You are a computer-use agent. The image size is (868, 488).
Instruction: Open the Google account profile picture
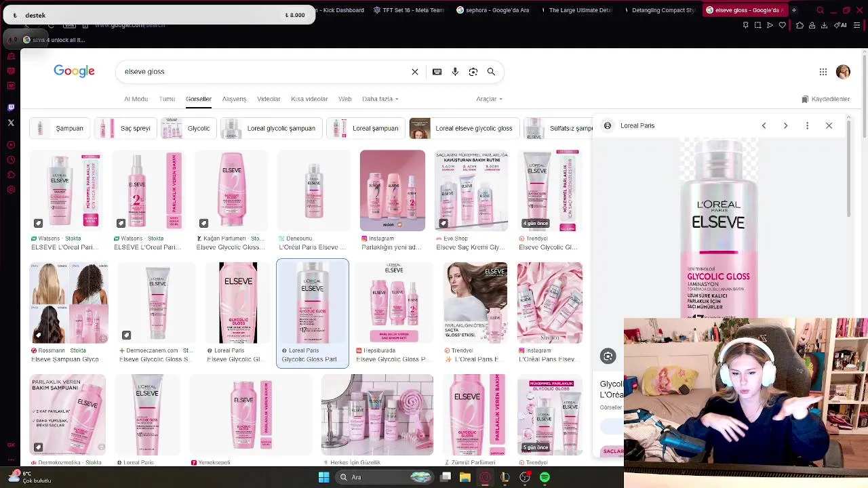[x=843, y=72]
